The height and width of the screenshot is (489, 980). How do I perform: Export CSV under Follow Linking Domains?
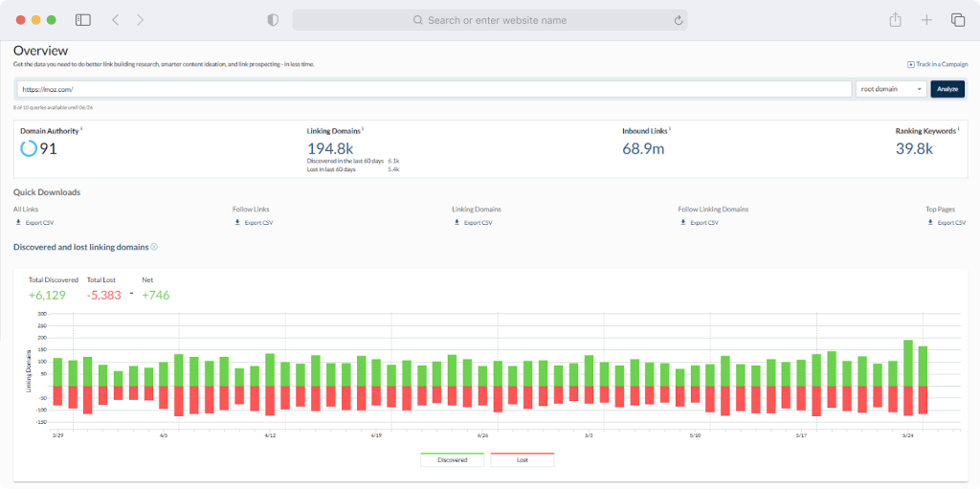(x=700, y=223)
